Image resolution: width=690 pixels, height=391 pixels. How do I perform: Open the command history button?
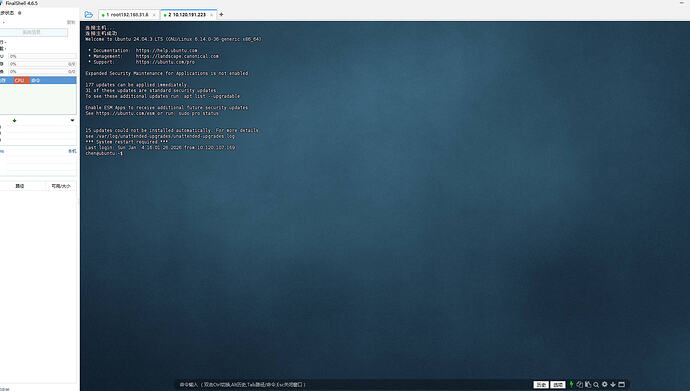[541, 384]
